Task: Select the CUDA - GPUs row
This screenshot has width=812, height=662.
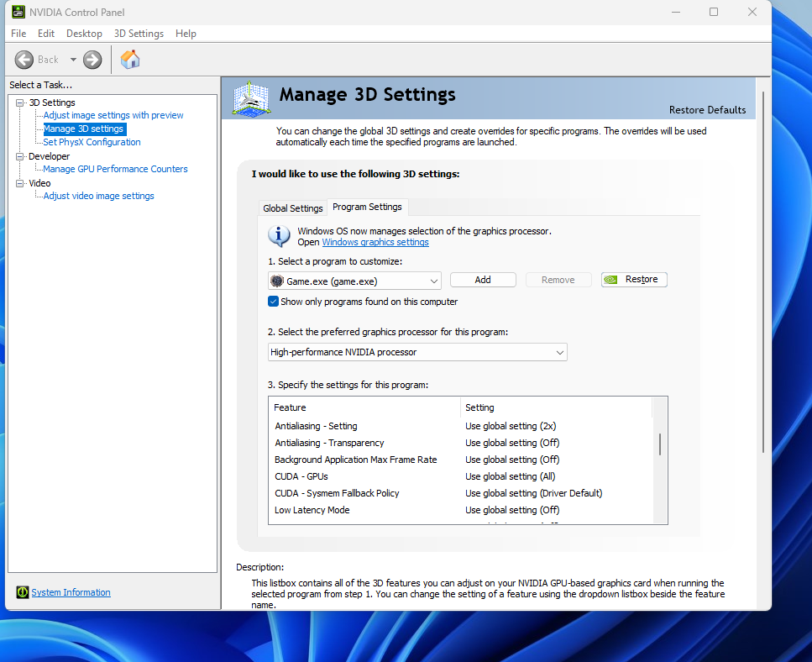Action: (461, 476)
